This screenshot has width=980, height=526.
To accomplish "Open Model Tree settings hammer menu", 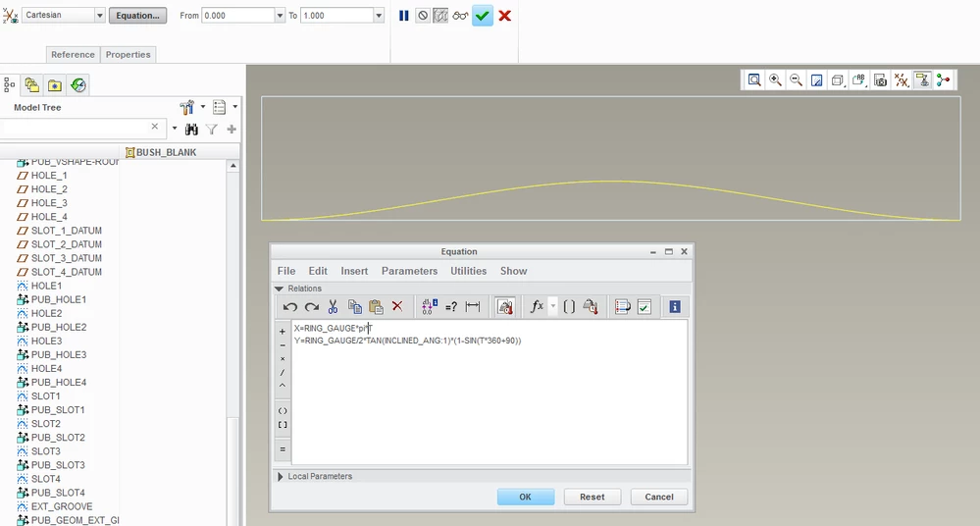I will (x=186, y=108).
